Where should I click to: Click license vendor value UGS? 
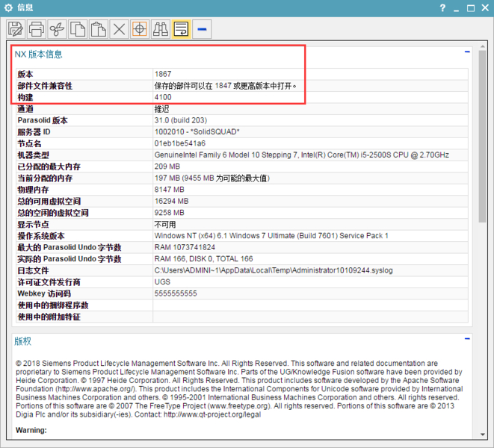162,281
